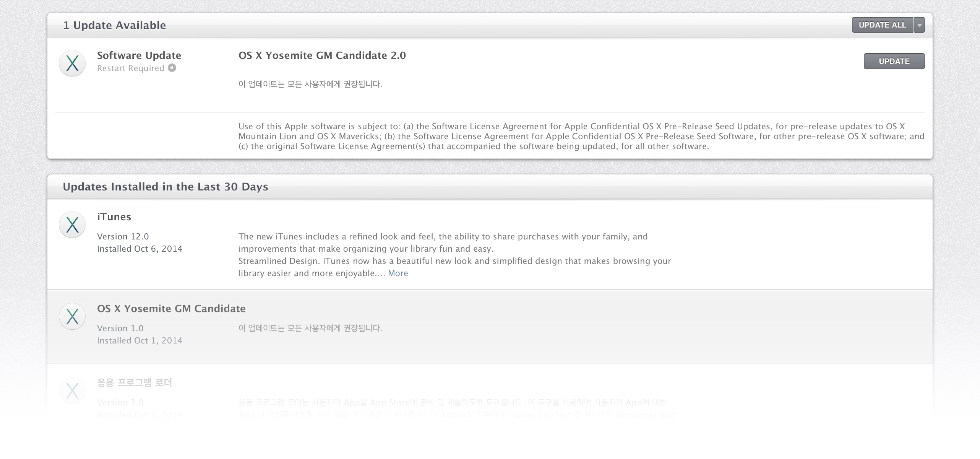The width and height of the screenshot is (980, 459).
Task: Click the iTunes Version 12.0 label
Action: [123, 236]
